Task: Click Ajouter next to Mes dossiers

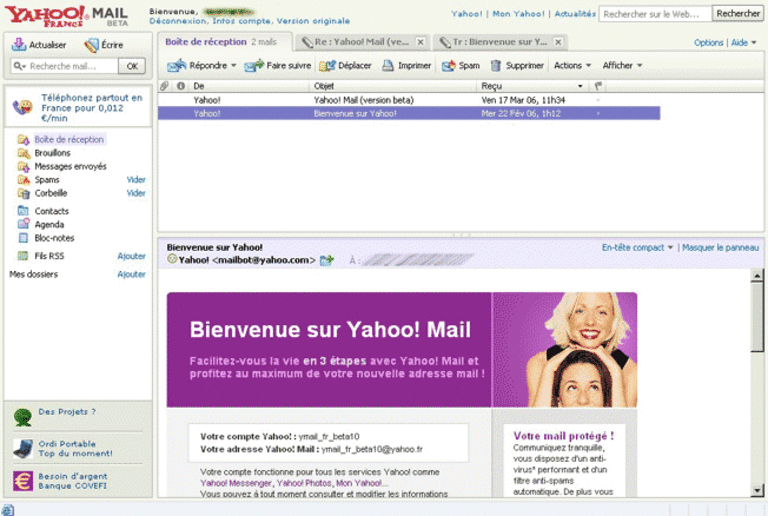Action: [x=131, y=274]
